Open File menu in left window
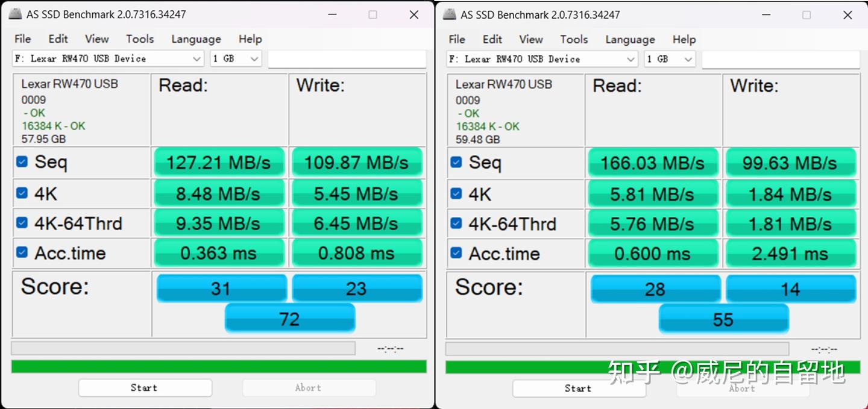 22,39
